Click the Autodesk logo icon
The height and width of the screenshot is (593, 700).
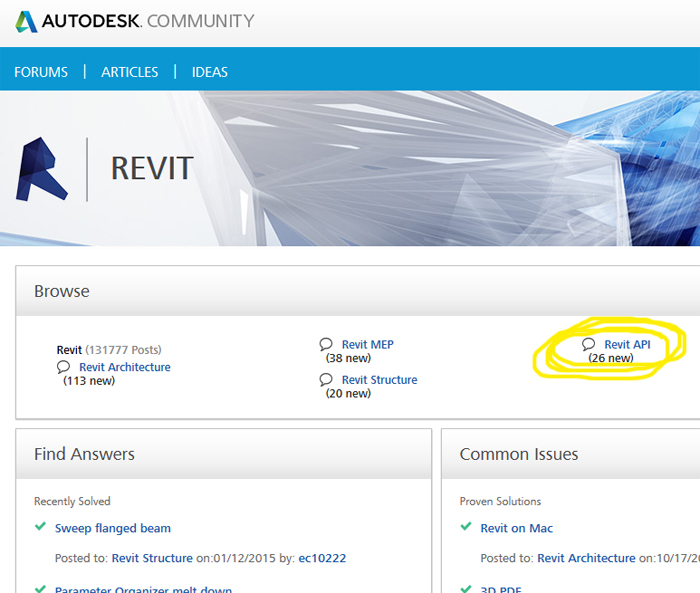pyautogui.click(x=26, y=21)
